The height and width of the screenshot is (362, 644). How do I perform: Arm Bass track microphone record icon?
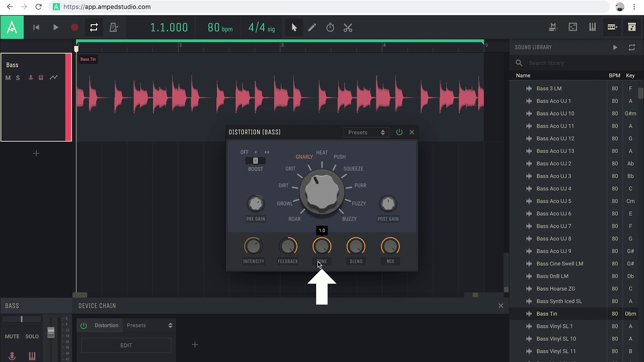coord(31,78)
